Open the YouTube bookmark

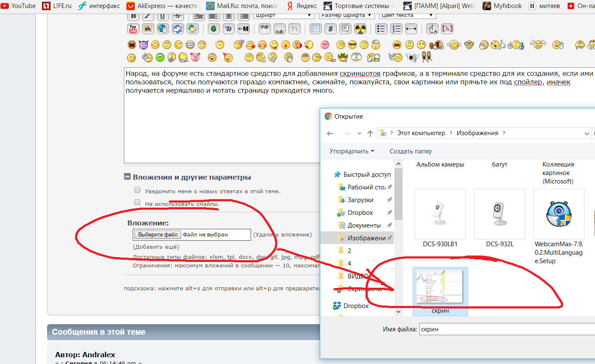pyautogui.click(x=18, y=6)
